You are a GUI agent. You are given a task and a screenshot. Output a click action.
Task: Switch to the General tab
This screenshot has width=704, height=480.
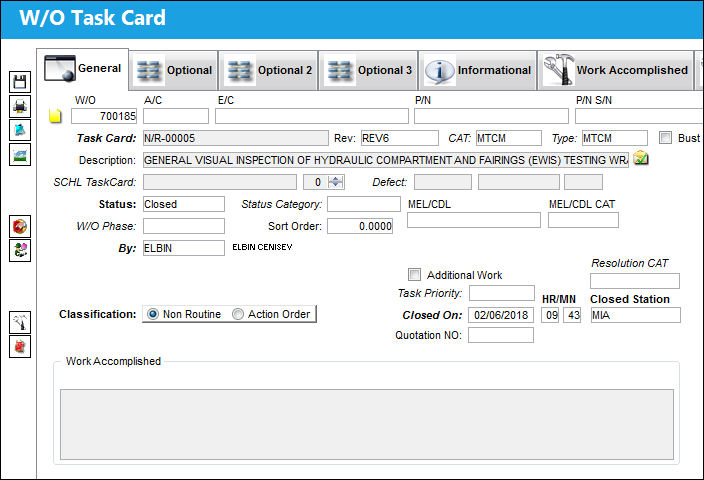pos(83,69)
